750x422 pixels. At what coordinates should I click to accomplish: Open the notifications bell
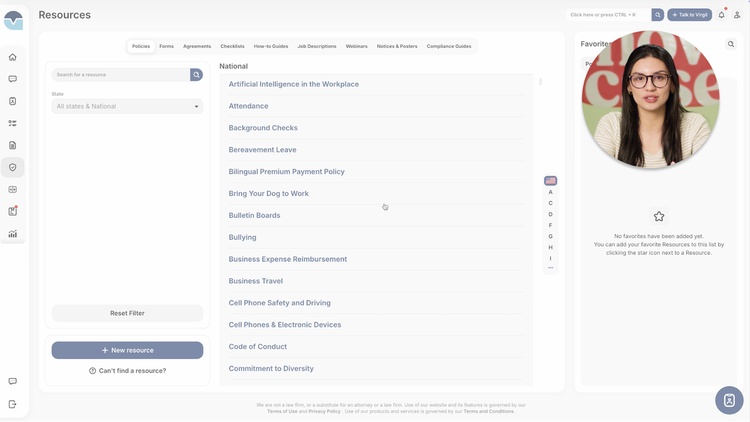[x=722, y=15]
